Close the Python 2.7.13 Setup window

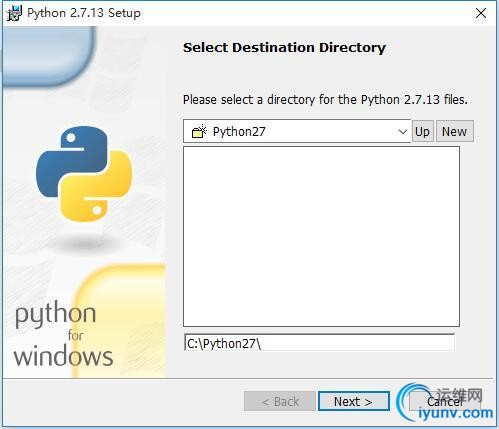click(x=481, y=13)
